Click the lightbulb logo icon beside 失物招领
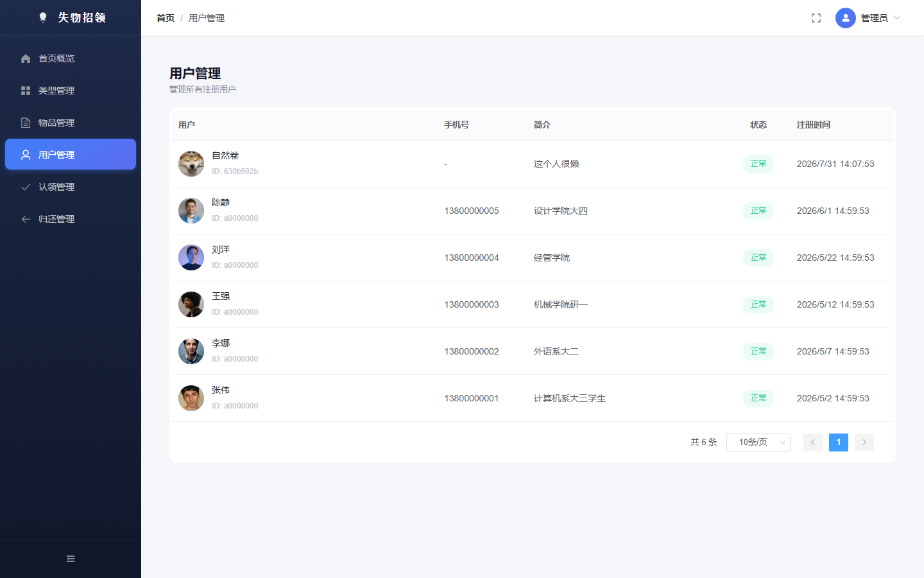The image size is (924, 578). point(43,17)
